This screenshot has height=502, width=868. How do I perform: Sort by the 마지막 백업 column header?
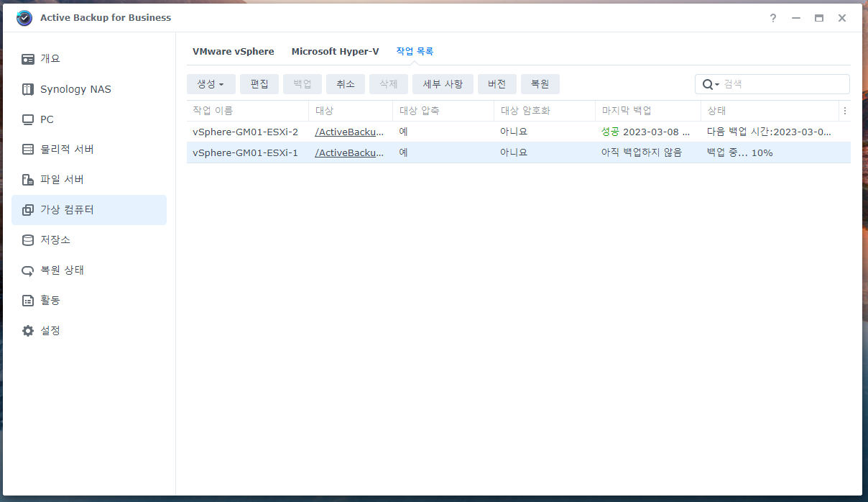tap(648, 111)
